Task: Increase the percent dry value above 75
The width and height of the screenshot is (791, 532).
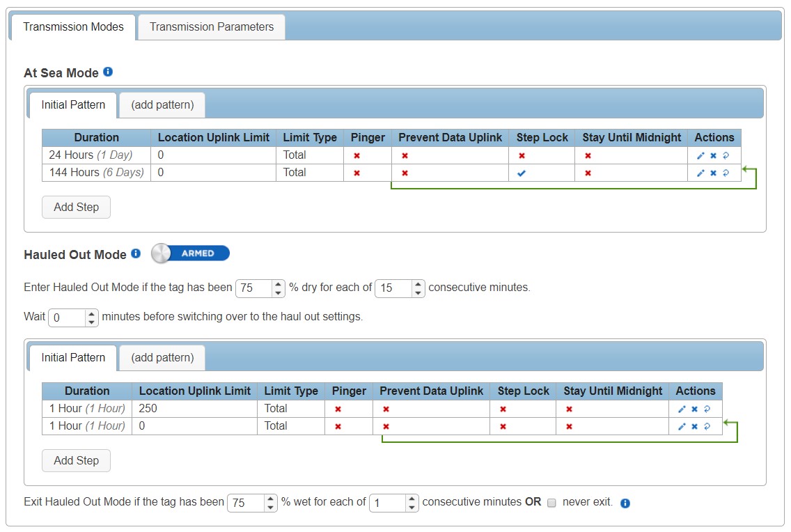Action: pos(279,284)
